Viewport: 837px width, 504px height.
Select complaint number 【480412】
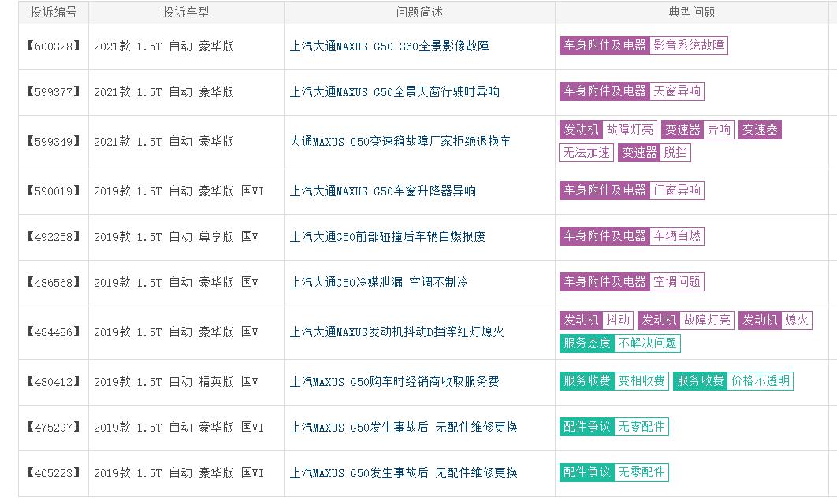click(54, 381)
